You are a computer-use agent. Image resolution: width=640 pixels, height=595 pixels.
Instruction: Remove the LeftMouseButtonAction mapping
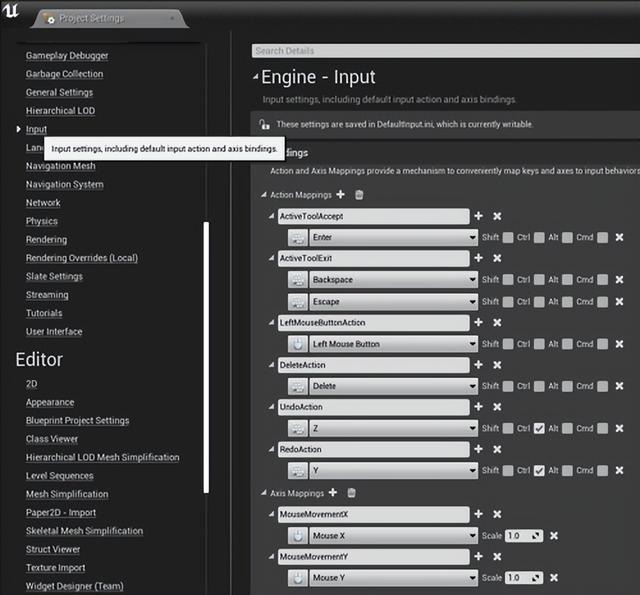click(x=497, y=323)
